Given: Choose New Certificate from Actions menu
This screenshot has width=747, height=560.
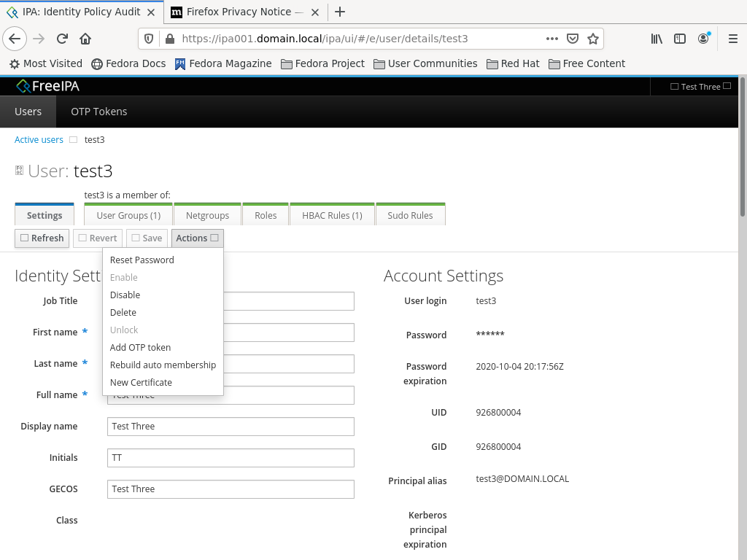Looking at the screenshot, I should pyautogui.click(x=163, y=382).
